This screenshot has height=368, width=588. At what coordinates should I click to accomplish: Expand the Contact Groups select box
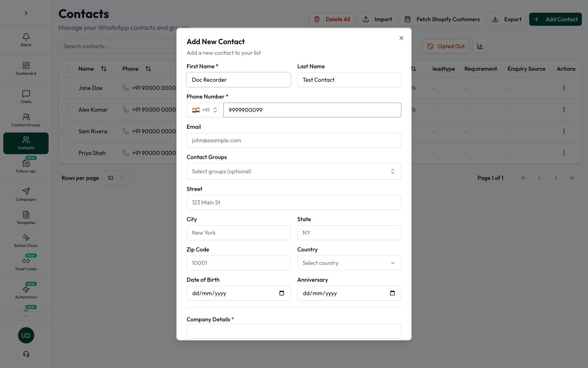click(x=294, y=171)
